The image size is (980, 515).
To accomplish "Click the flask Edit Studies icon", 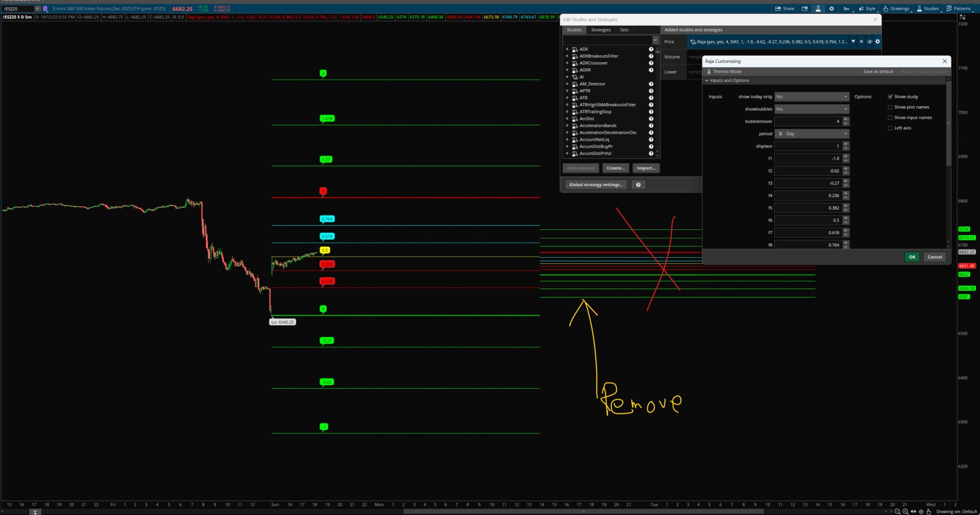I will [818, 8].
